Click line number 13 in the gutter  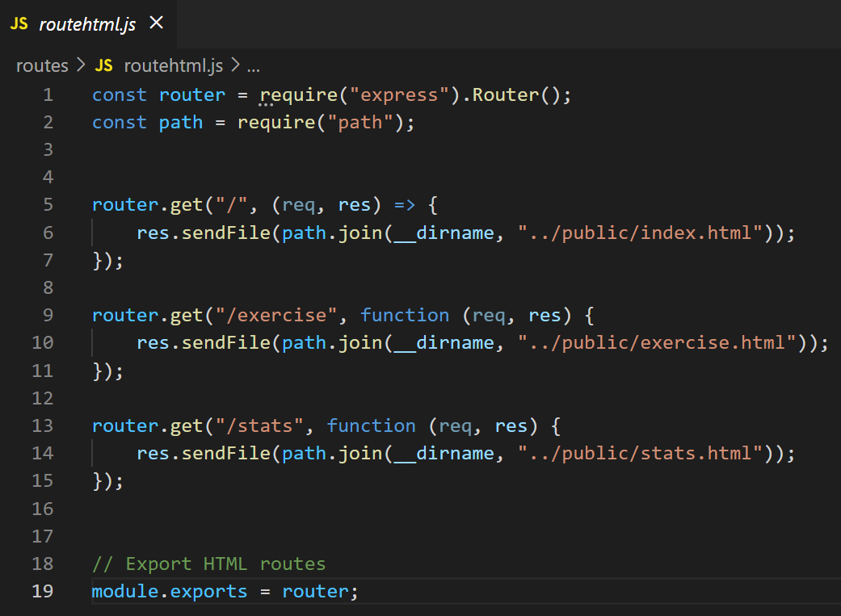[43, 425]
